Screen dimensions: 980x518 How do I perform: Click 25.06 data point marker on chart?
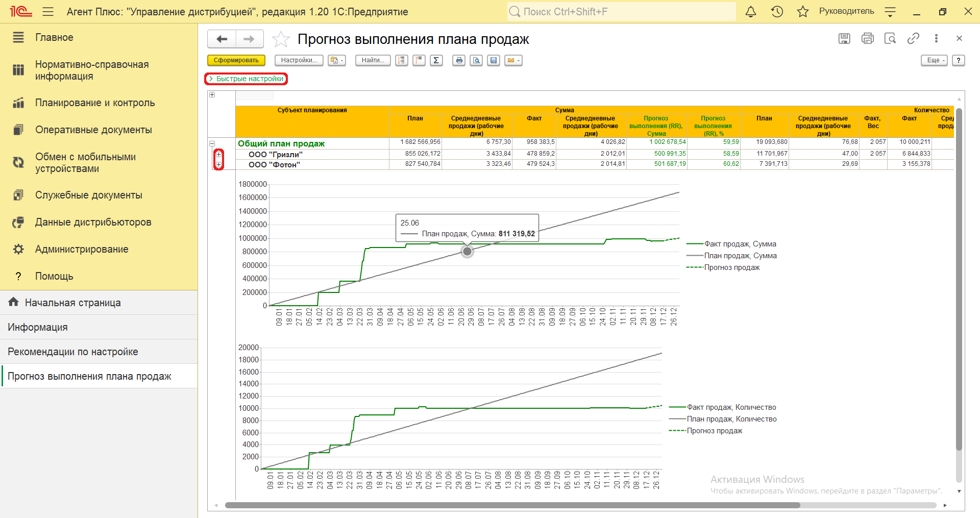click(x=467, y=251)
